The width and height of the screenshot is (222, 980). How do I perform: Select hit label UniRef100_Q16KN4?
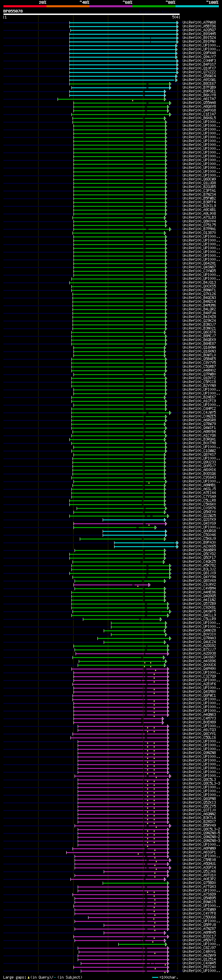click(x=199, y=347)
